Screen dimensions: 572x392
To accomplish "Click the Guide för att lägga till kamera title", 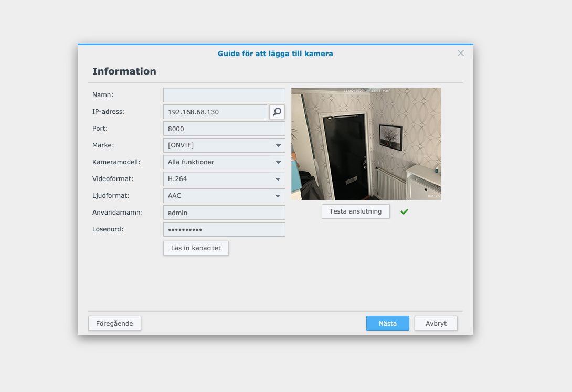I will (x=276, y=54).
